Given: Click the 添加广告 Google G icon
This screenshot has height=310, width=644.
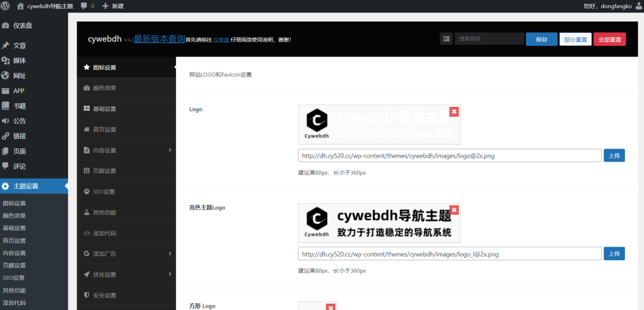Looking at the screenshot, I should (87, 254).
